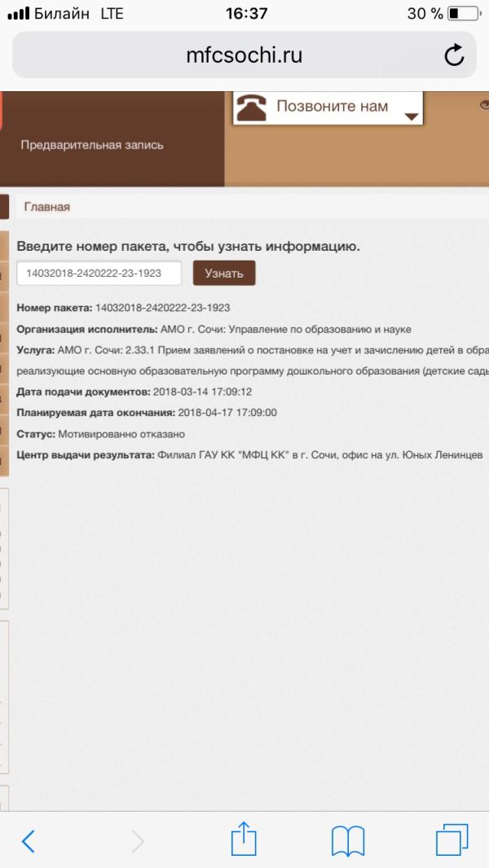Tap Safari's forward arrow
This screenshot has height=868, width=489.
pyautogui.click(x=138, y=840)
